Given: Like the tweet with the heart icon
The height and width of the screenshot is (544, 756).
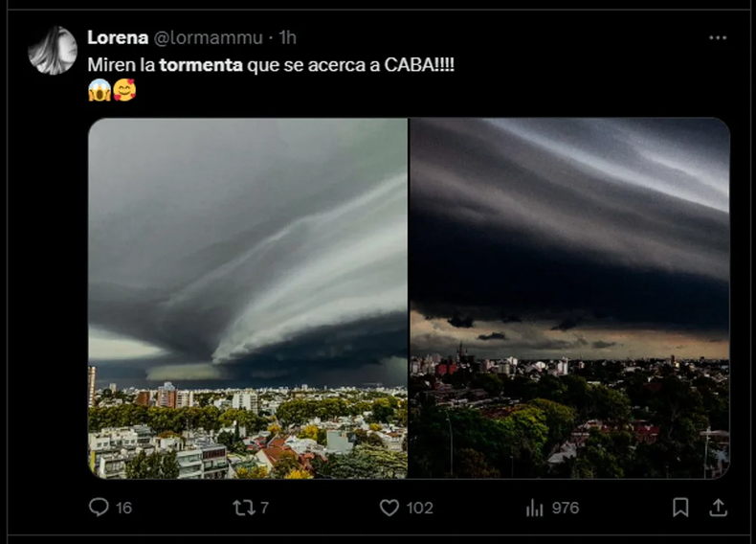Looking at the screenshot, I should 389,508.
